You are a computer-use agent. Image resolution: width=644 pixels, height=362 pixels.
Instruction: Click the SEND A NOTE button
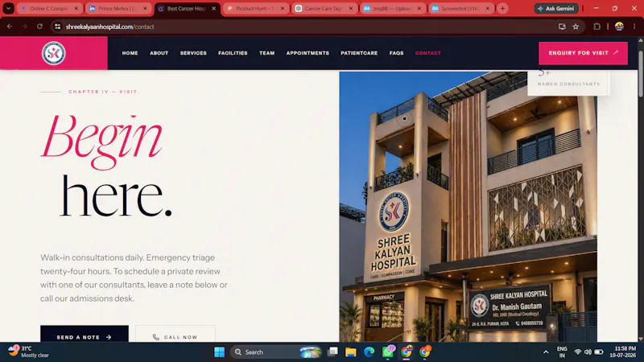(85, 335)
